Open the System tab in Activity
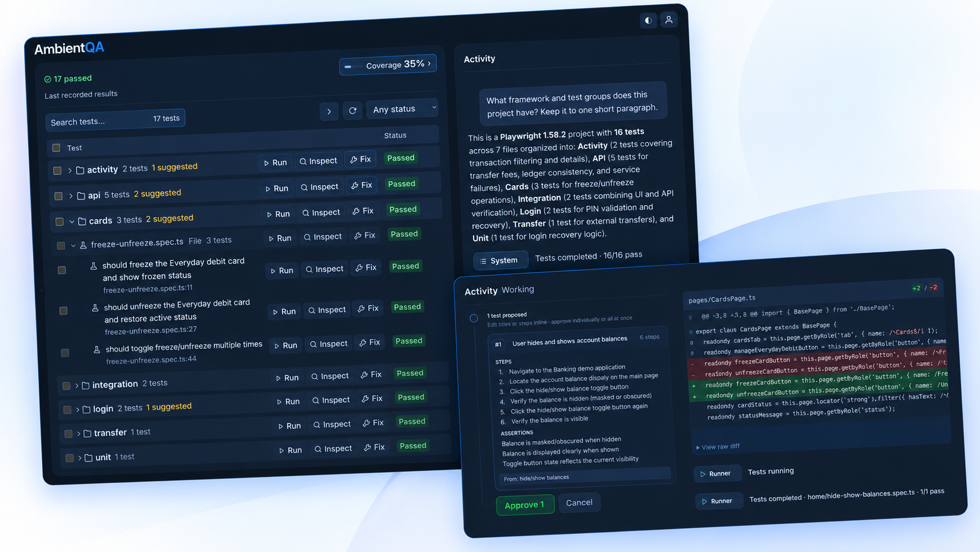 pos(501,260)
